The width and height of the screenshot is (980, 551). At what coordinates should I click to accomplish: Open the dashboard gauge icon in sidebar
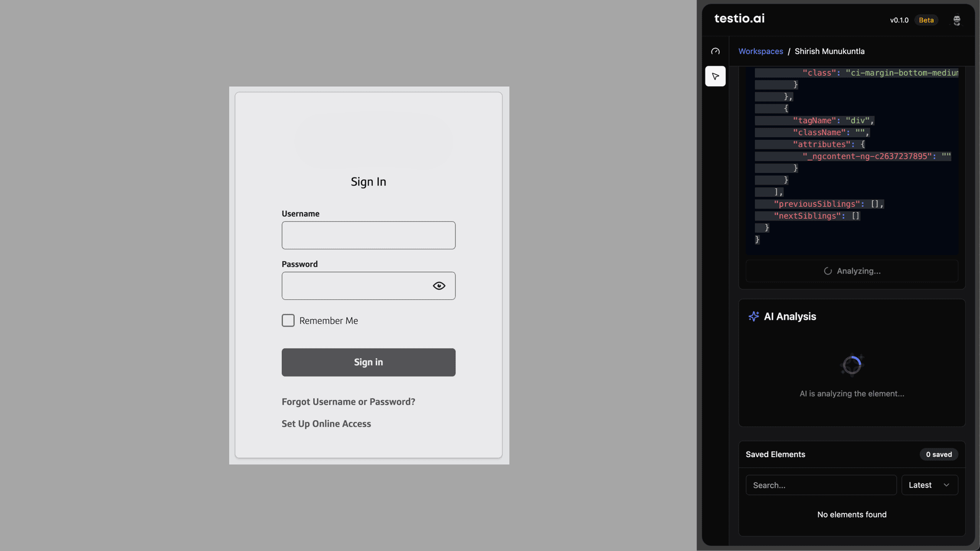[x=715, y=52]
